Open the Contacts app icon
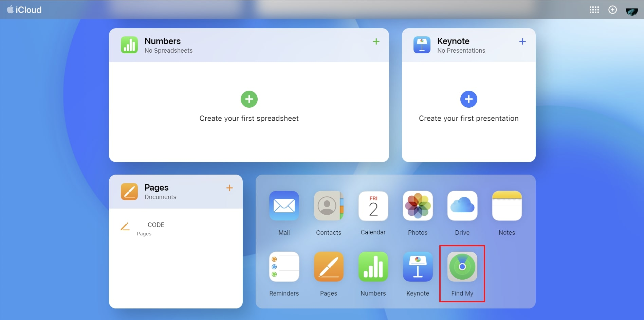Viewport: 644px width, 320px height. click(328, 206)
